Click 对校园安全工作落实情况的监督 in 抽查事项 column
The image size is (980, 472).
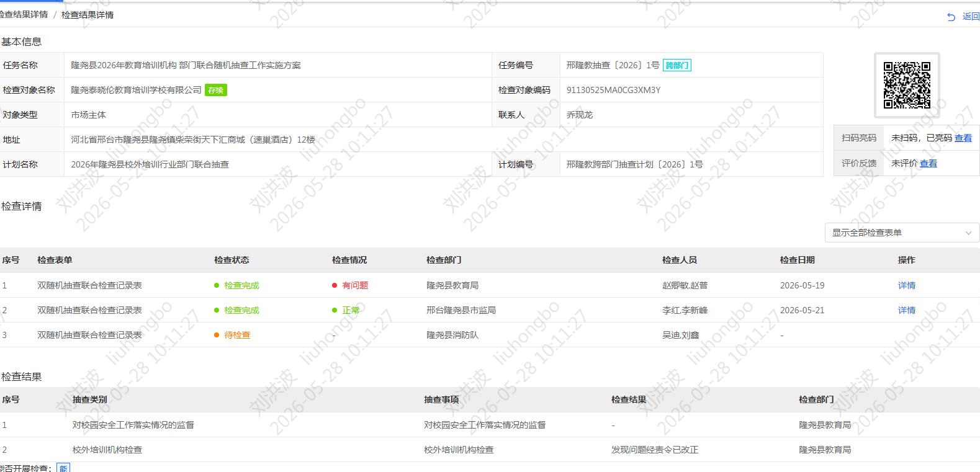tap(485, 425)
